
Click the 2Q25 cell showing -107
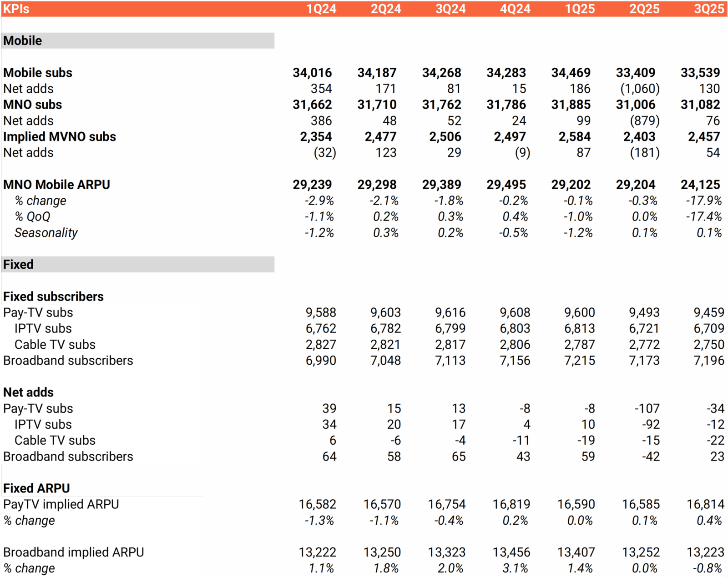pyautogui.click(x=647, y=408)
